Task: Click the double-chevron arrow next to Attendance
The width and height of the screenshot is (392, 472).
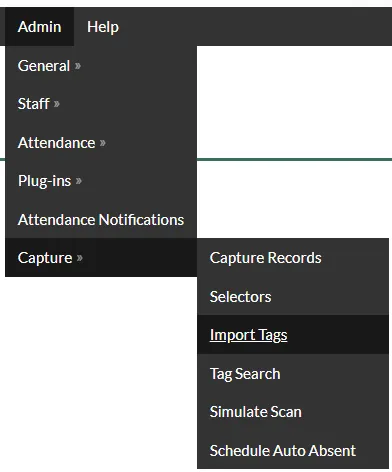Action: [103, 143]
